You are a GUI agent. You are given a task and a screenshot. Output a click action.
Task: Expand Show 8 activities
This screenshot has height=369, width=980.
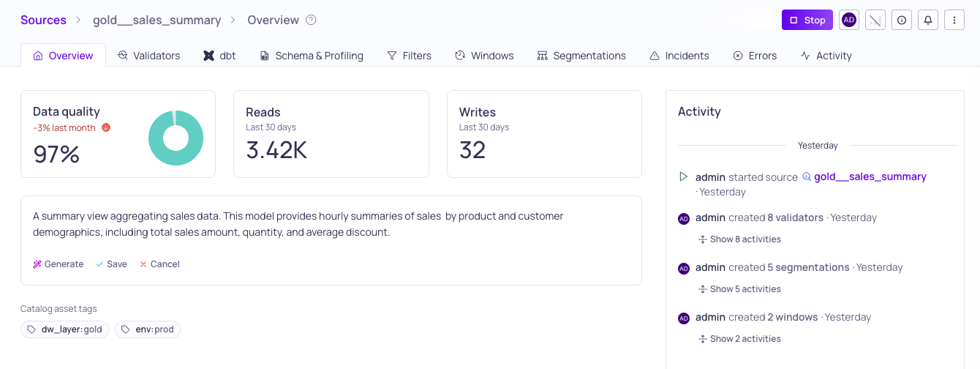point(739,239)
